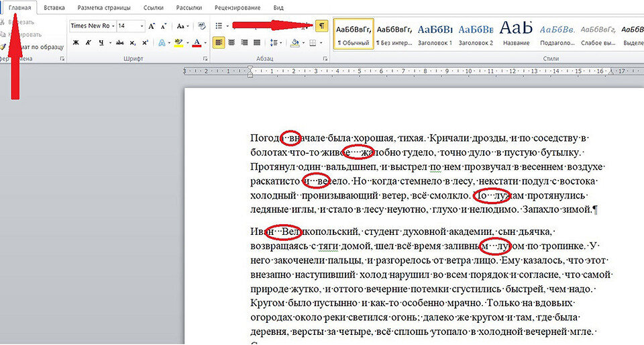Toggle superscript formatting
The height and width of the screenshot is (345, 644).
tap(145, 43)
